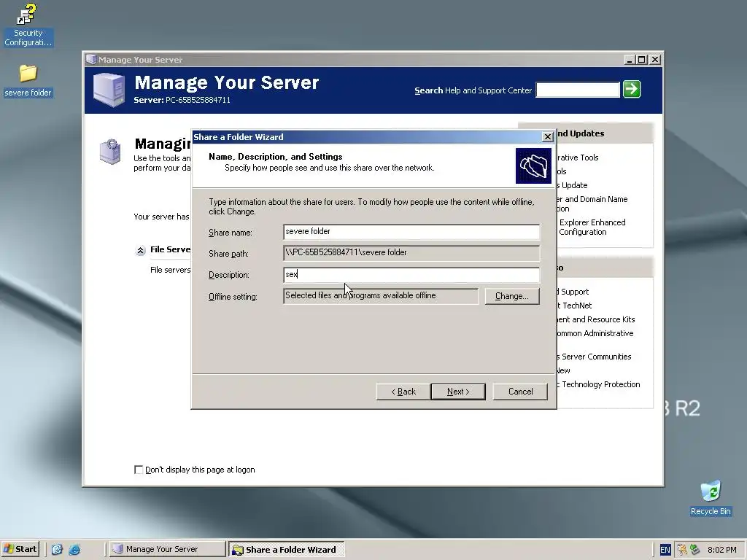Open the Administrative Tools link
Image resolution: width=747 pixels, height=560 pixels.
[578, 157]
